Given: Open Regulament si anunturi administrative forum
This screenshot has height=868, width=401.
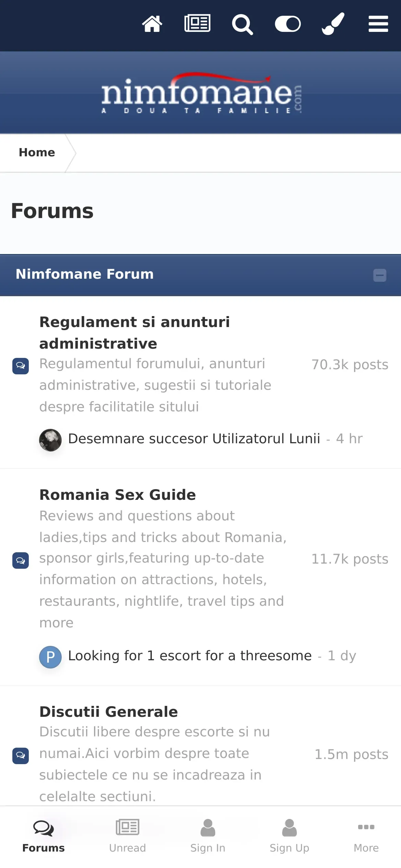Looking at the screenshot, I should [x=135, y=333].
